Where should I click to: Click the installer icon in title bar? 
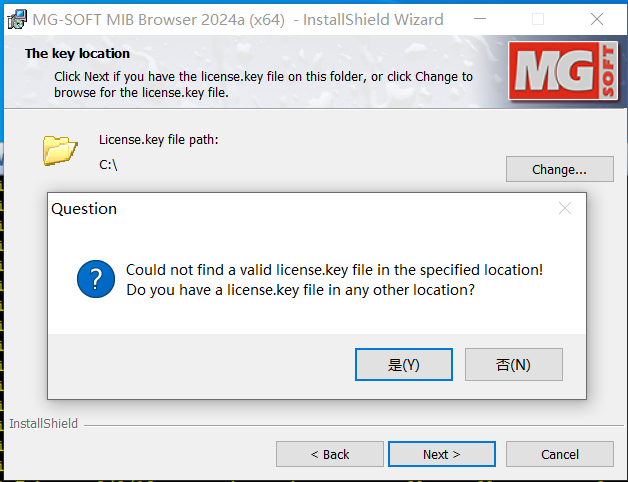pos(17,19)
